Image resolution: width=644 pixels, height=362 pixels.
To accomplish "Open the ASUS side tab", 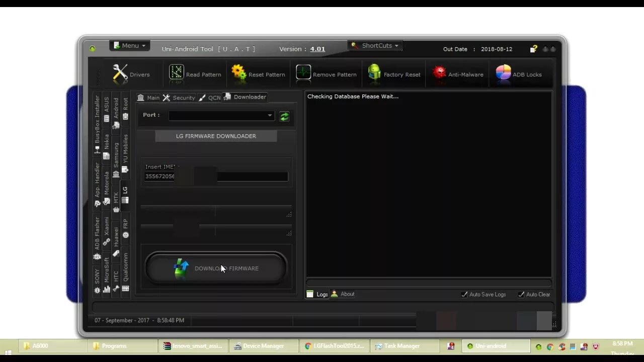I will pos(107,109).
